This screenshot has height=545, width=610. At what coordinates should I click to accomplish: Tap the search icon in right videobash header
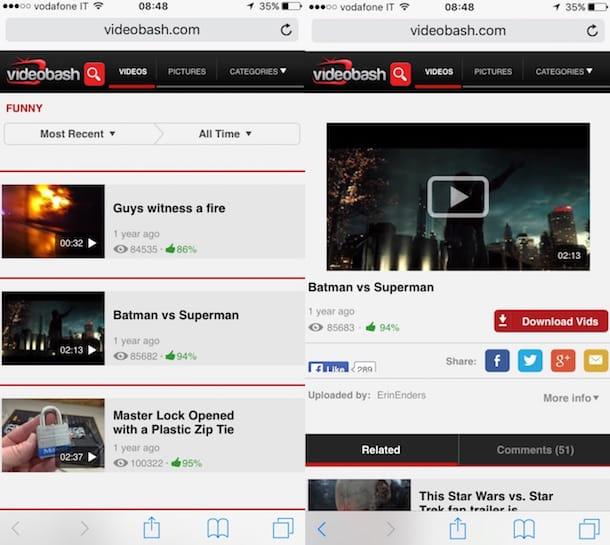pos(400,74)
